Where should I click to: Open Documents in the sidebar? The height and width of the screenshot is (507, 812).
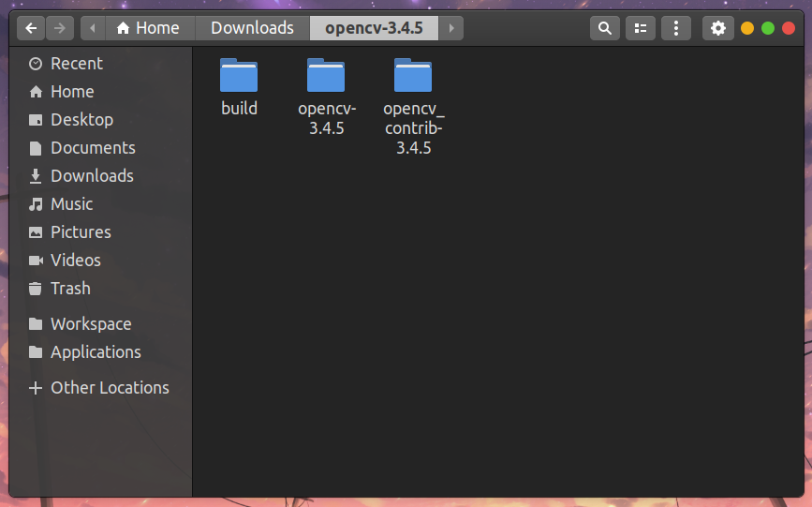tap(100, 148)
